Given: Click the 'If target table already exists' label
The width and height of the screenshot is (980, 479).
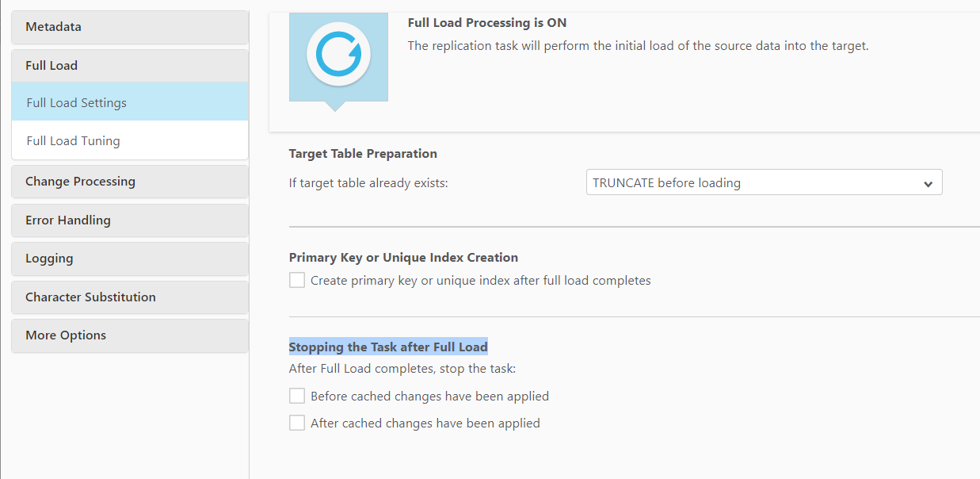Looking at the screenshot, I should pyautogui.click(x=368, y=183).
